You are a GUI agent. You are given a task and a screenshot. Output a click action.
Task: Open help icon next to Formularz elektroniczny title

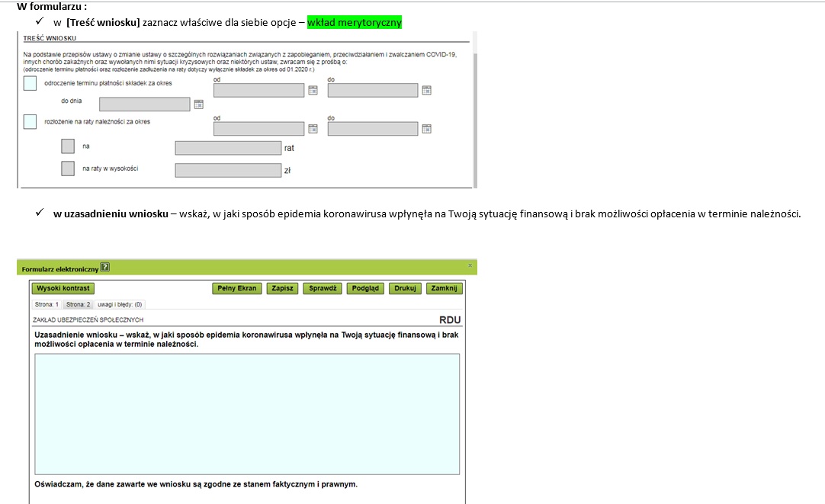[x=105, y=268]
